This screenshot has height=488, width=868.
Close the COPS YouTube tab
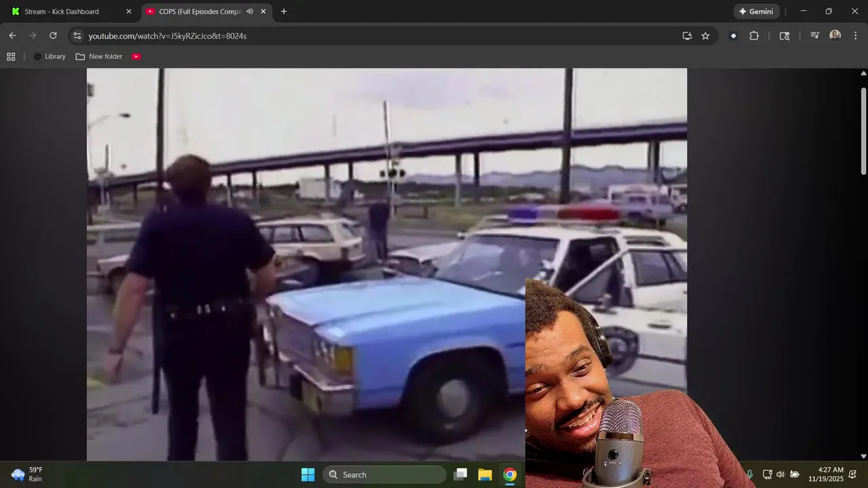pyautogui.click(x=263, y=12)
